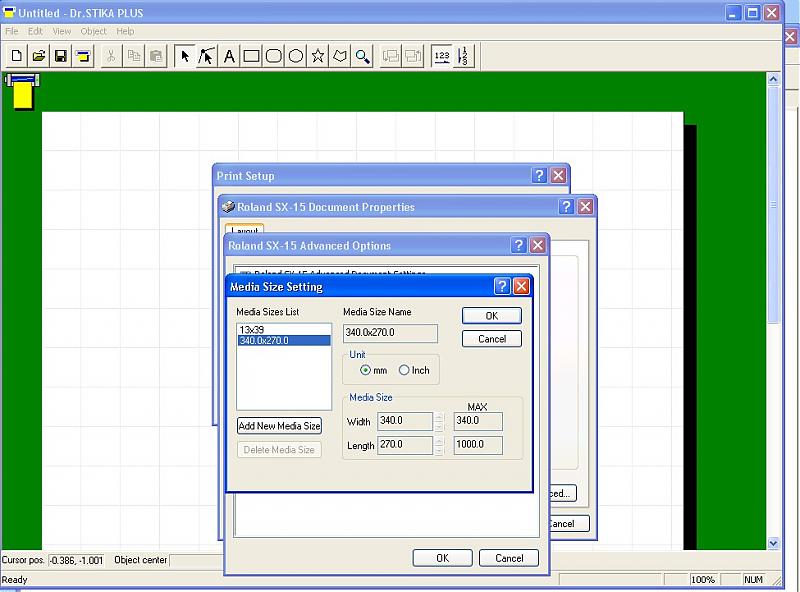Open the View menu
This screenshot has height=592, width=800.
pyautogui.click(x=62, y=31)
